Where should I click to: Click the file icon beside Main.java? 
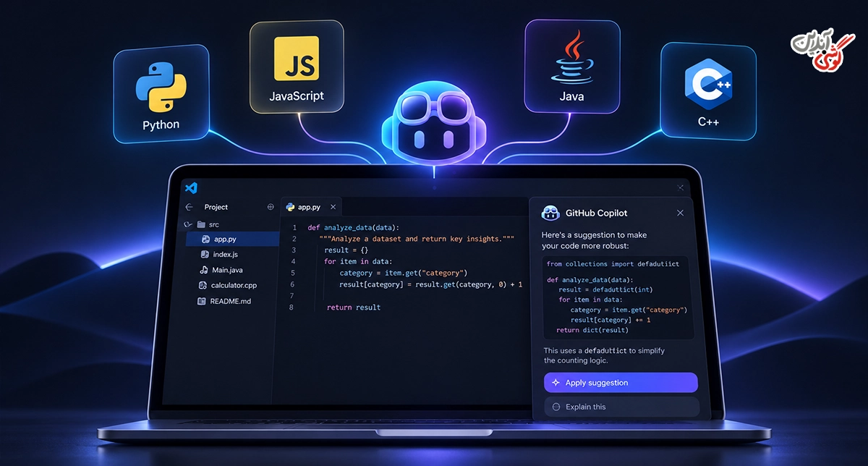click(205, 270)
